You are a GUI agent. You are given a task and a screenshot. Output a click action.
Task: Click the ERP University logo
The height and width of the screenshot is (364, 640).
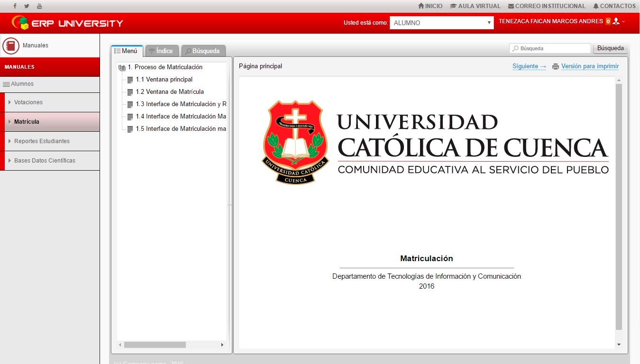pos(67,23)
